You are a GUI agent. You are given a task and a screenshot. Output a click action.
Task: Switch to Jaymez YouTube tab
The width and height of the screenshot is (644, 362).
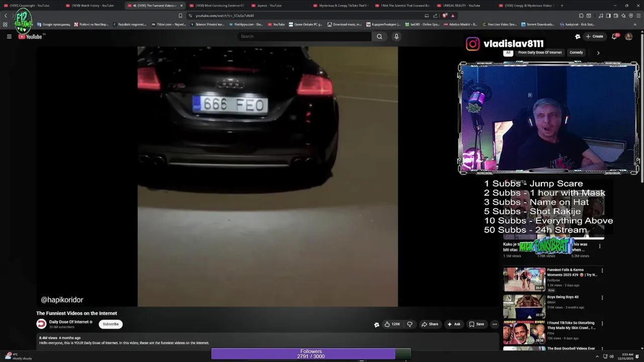point(278,6)
